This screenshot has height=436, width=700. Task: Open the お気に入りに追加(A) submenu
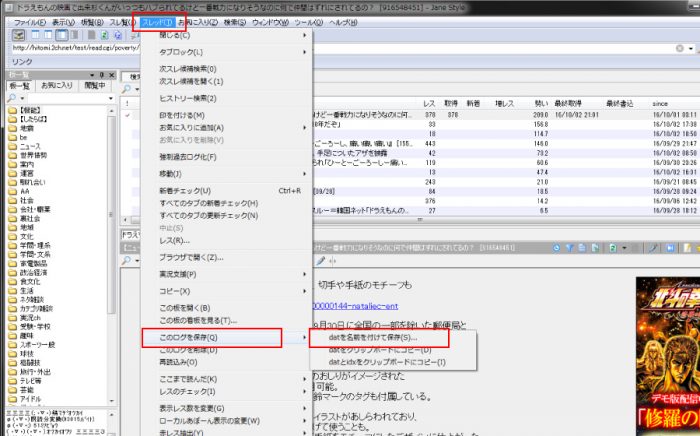226,128
